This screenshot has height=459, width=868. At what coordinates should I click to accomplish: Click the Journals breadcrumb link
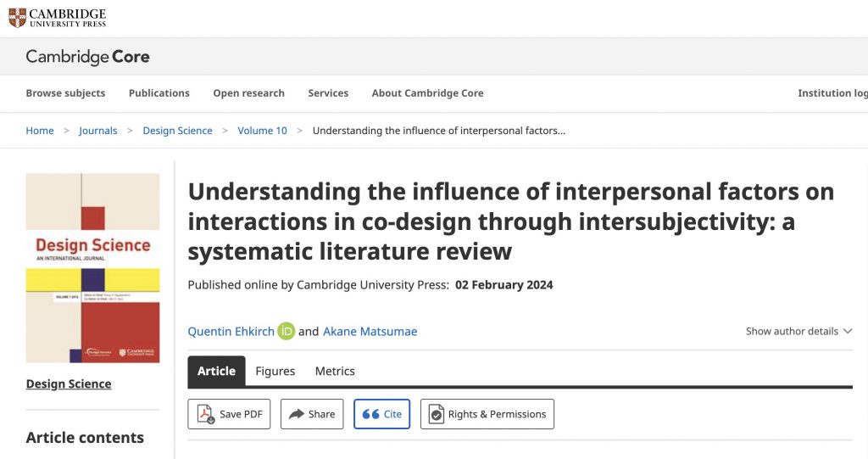pos(98,131)
